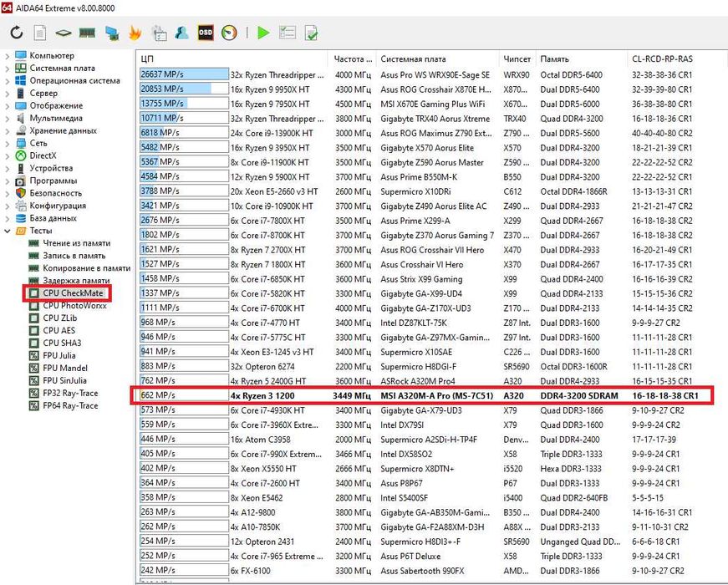
Task: Click the AIDA64 title bar icon
Action: tap(7, 8)
